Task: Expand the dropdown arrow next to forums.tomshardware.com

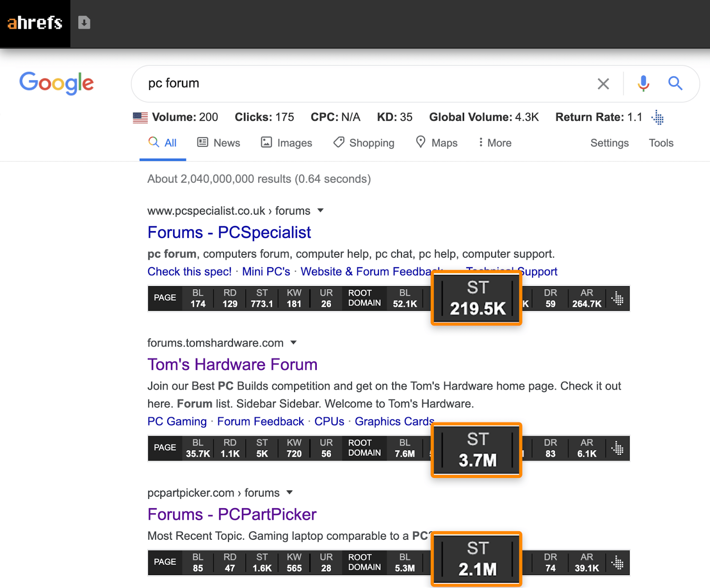Action: pyautogui.click(x=294, y=343)
